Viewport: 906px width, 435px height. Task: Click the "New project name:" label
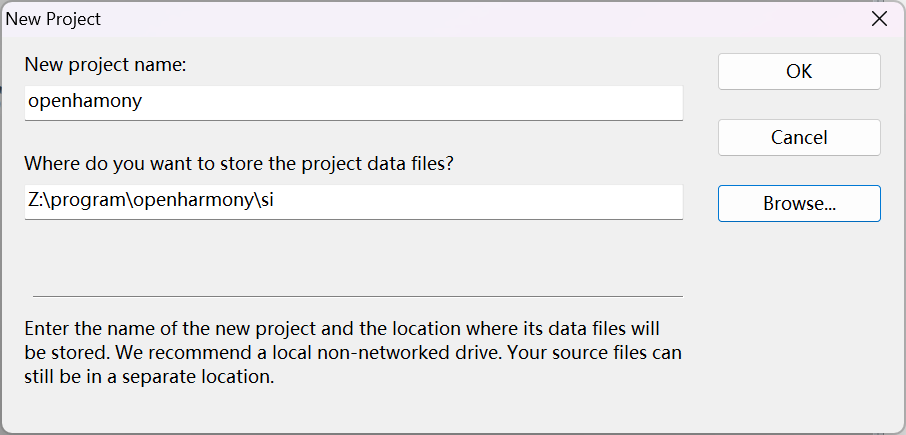click(x=106, y=65)
